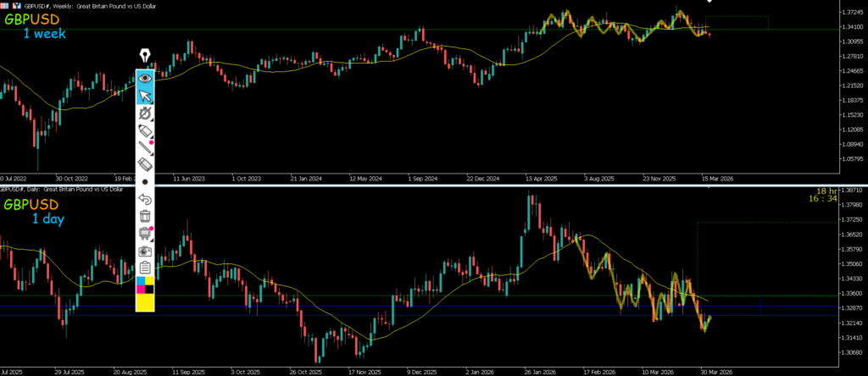The image size is (868, 376).
Task: Click the crossed-circle tool icon
Action: point(145,113)
